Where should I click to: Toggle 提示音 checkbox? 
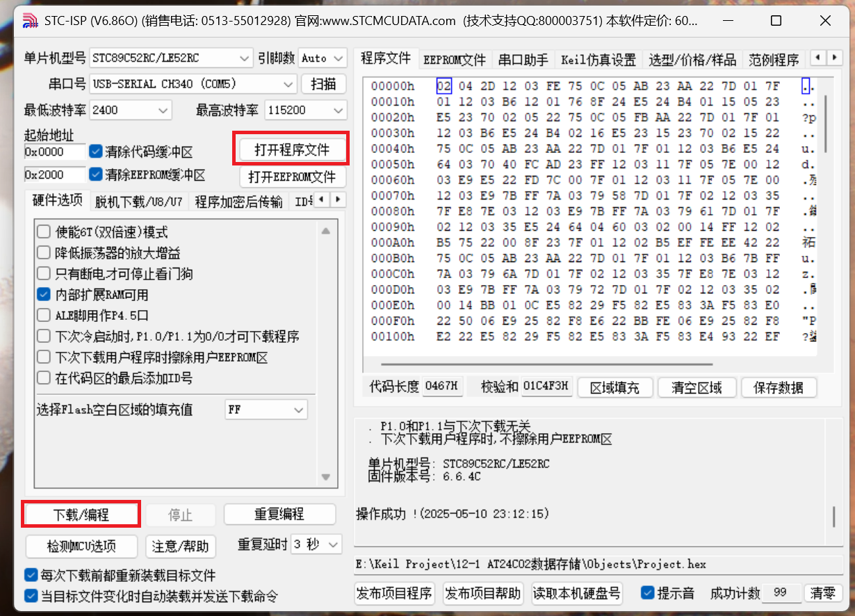pyautogui.click(x=648, y=593)
